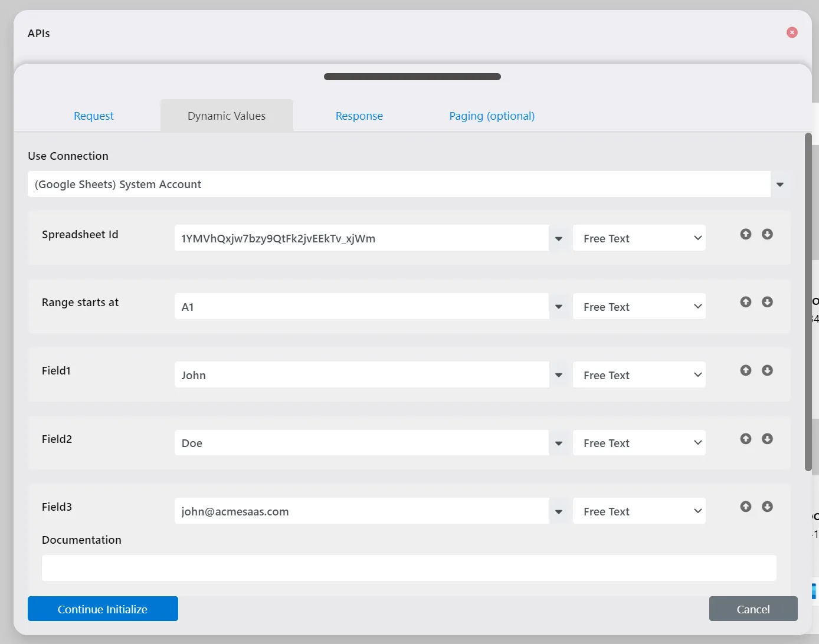Change Range starts at type dropdown
The height and width of the screenshot is (644, 819).
639,307
